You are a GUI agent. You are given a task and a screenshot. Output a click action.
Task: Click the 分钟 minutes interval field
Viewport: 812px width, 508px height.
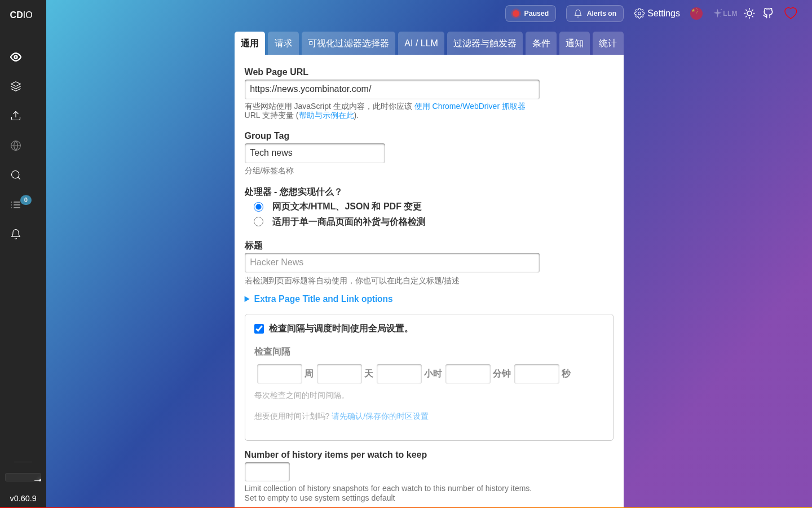coord(468,374)
